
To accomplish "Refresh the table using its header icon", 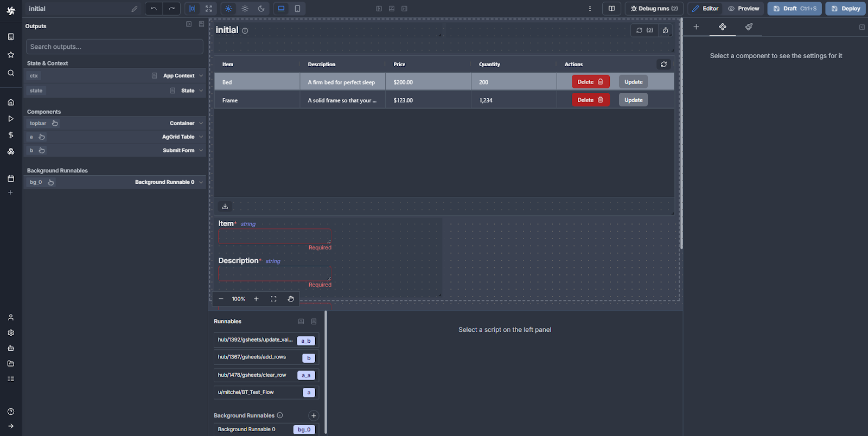I will [663, 64].
